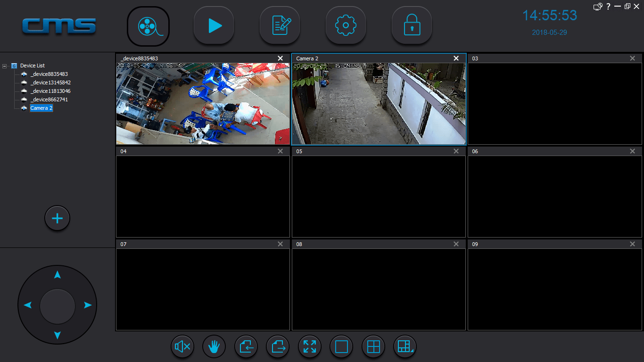
Task: Pan camera down with PTZ arrow
Action: 57,336
